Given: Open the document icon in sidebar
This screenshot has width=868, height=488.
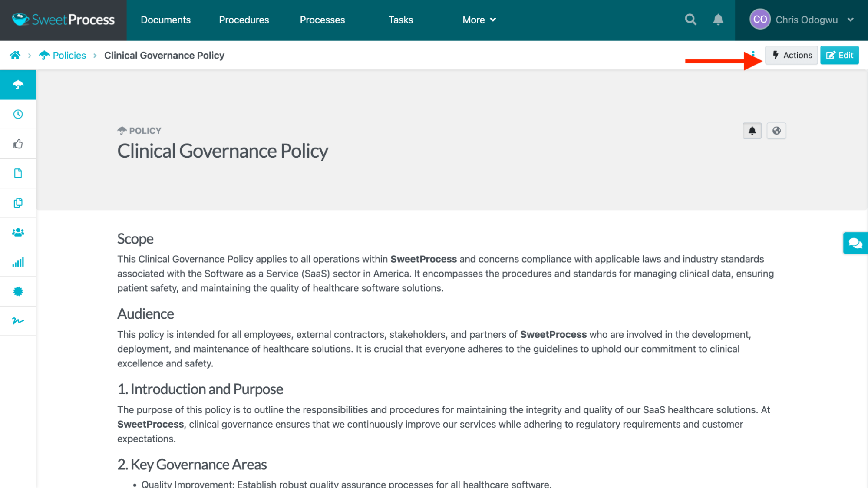Looking at the screenshot, I should (18, 173).
